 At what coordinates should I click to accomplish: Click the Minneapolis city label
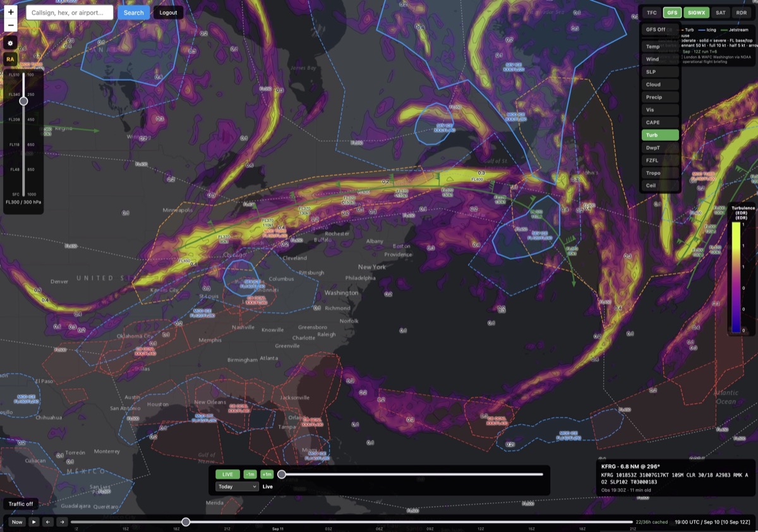[177, 210]
